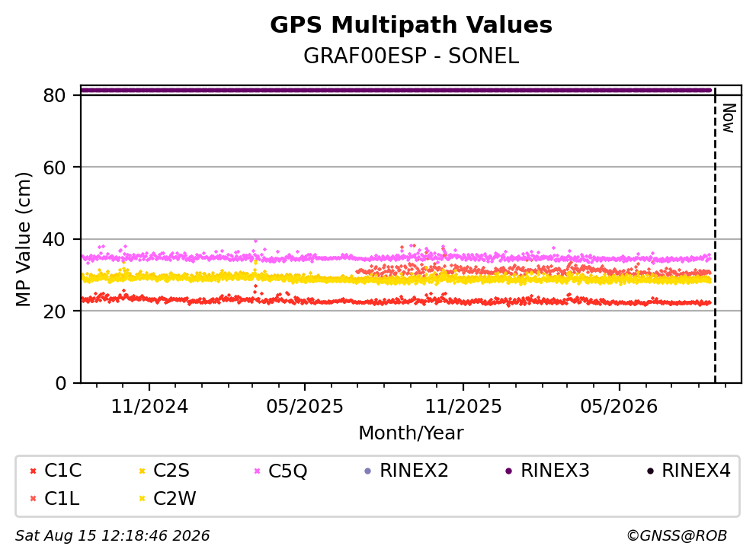
Task: Click the RINEX4 dark legend dot
Action: point(650,471)
